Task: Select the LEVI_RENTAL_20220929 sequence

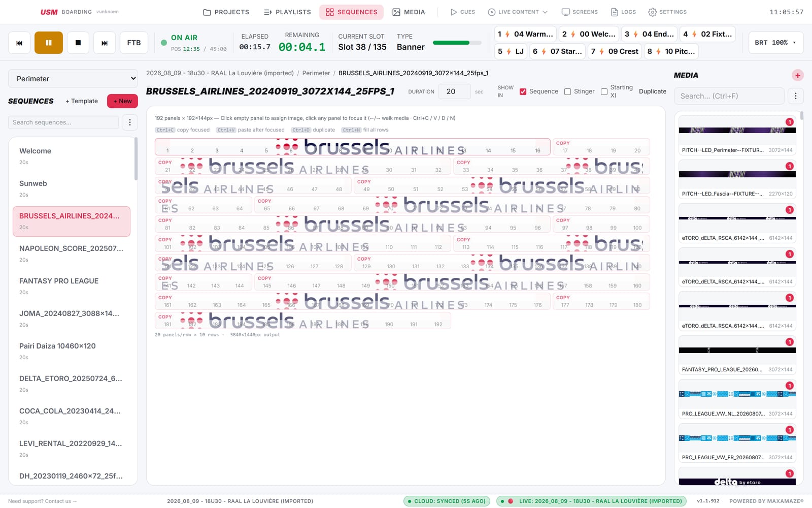Action: [72, 449]
